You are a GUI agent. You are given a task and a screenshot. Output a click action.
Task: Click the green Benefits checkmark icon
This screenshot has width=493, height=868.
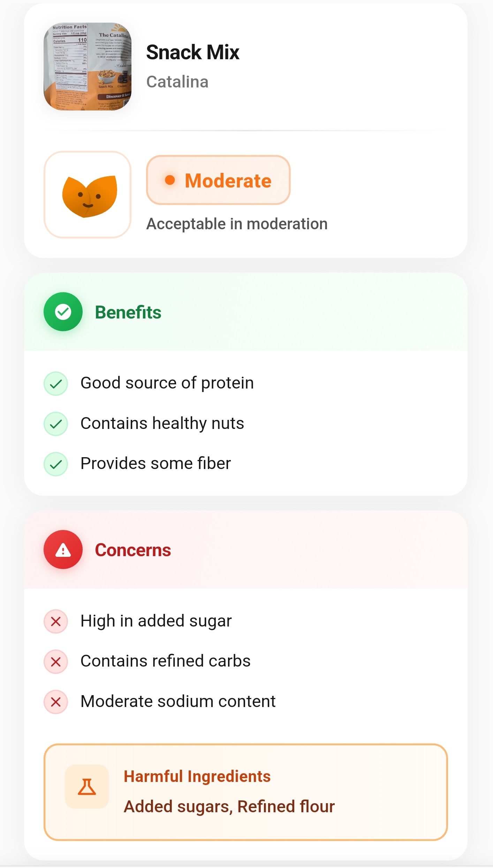pyautogui.click(x=62, y=312)
